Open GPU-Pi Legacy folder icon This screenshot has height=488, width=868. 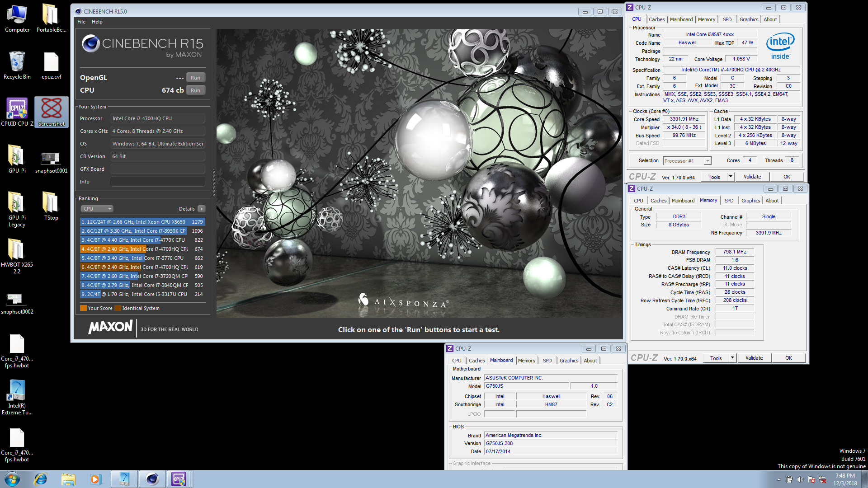(17, 209)
